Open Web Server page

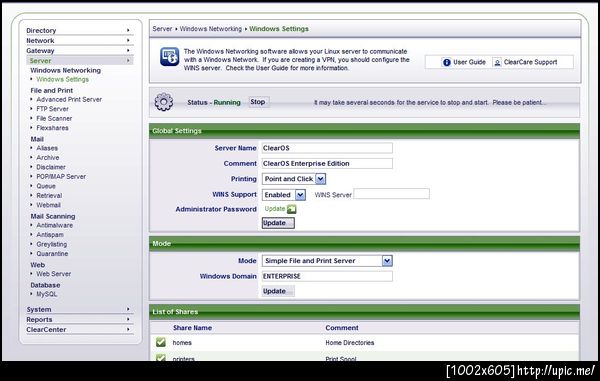point(54,274)
